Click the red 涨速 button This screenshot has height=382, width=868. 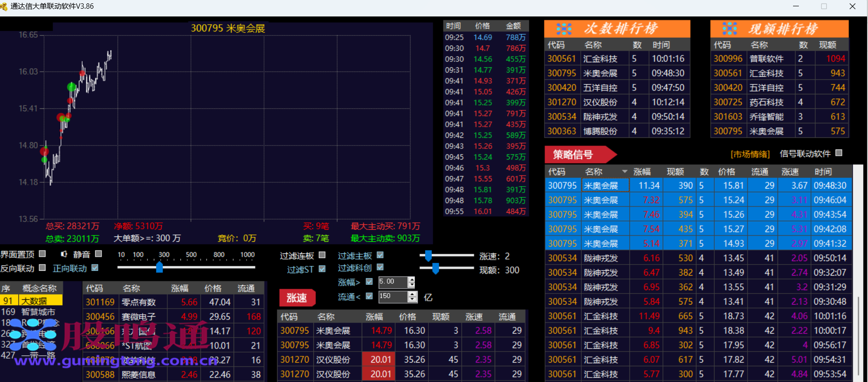297,298
